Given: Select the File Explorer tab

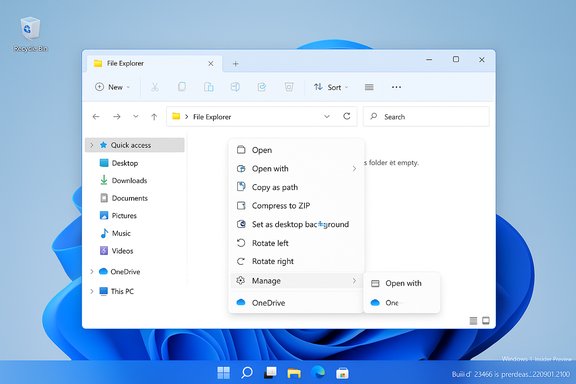Looking at the screenshot, I should 154,64.
